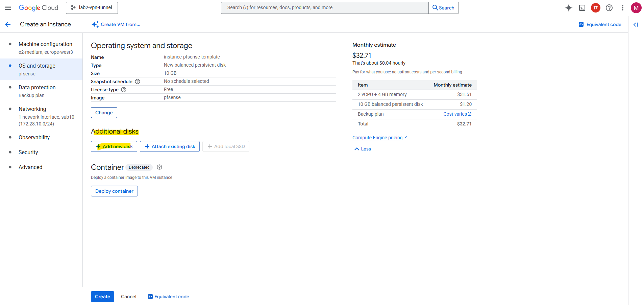The height and width of the screenshot is (305, 644).
Task: Show help tooltip for License type
Action: coord(124,90)
